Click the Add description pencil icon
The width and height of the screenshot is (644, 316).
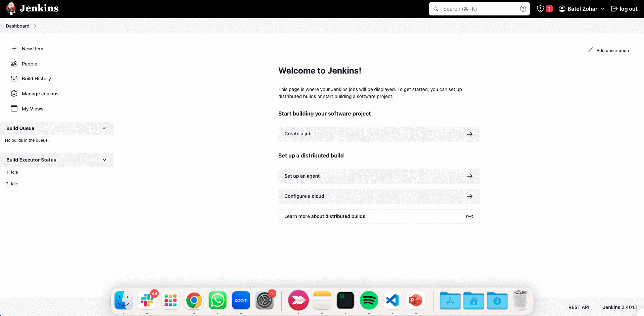tap(591, 50)
